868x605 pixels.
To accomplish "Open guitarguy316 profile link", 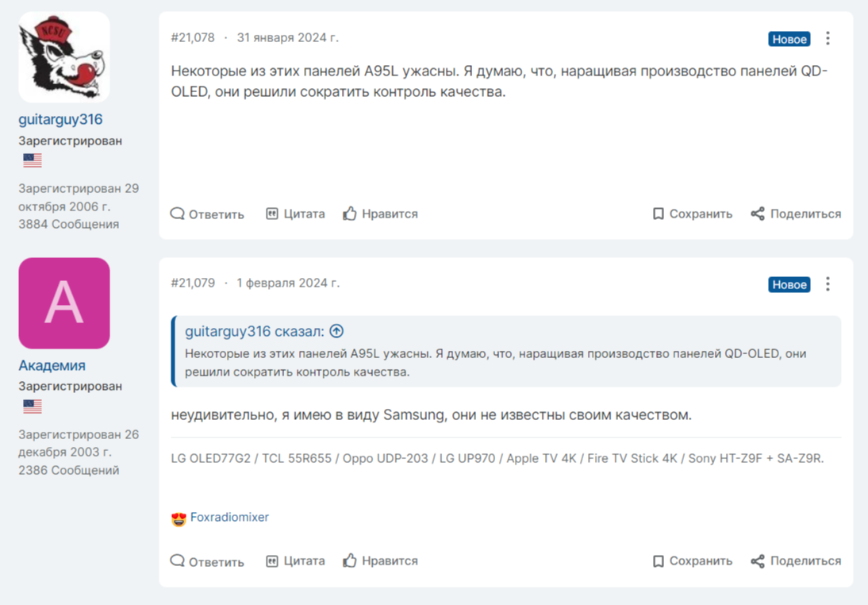I will tap(60, 120).
